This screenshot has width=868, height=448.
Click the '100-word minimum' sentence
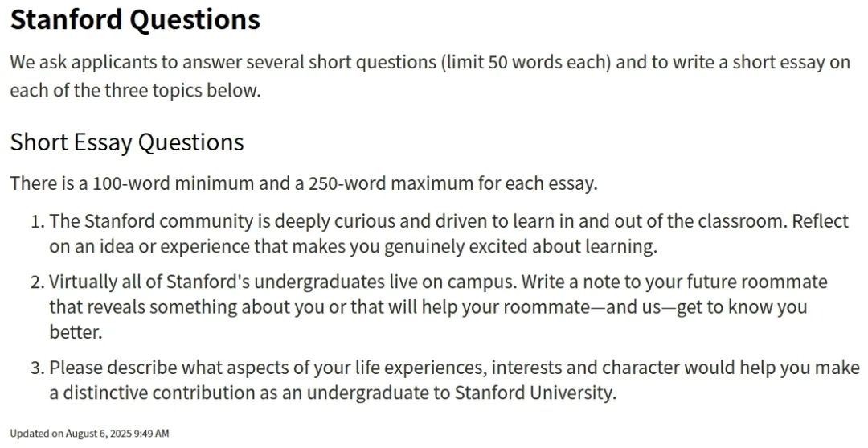304,183
